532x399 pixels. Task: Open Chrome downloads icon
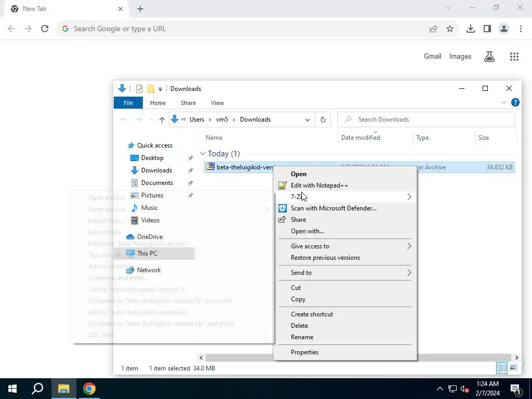pos(471,29)
